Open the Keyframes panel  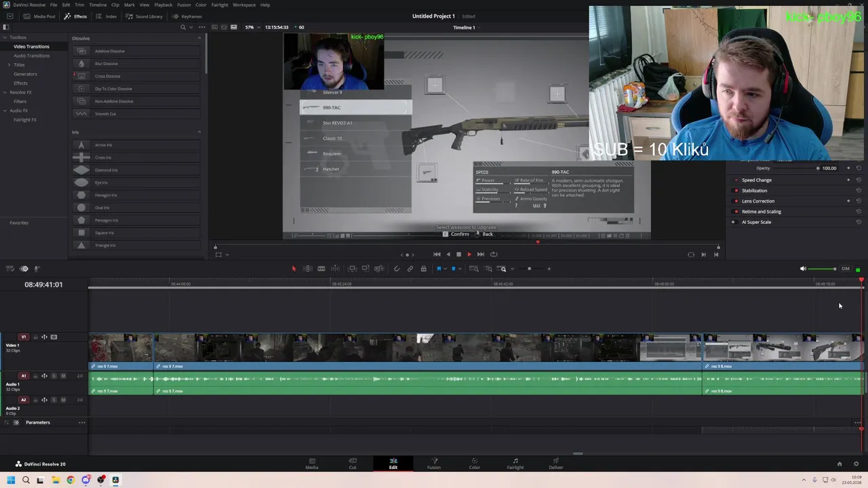186,16
